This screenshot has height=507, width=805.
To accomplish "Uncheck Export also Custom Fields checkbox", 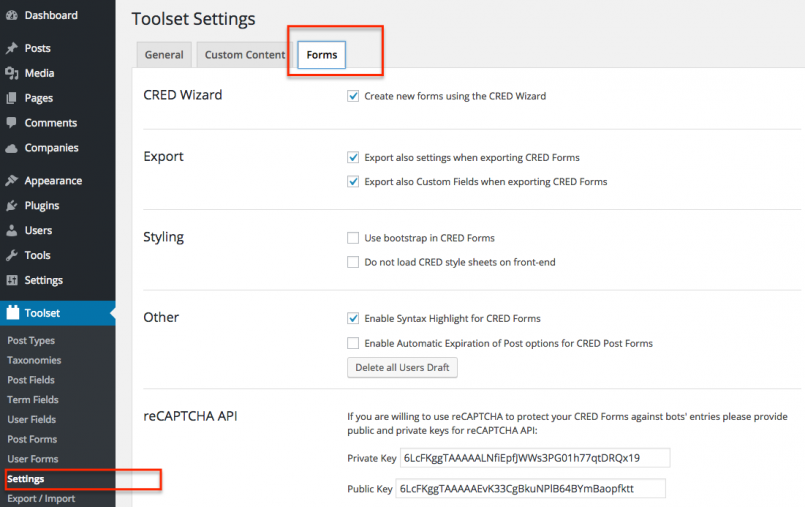I will pyautogui.click(x=353, y=182).
